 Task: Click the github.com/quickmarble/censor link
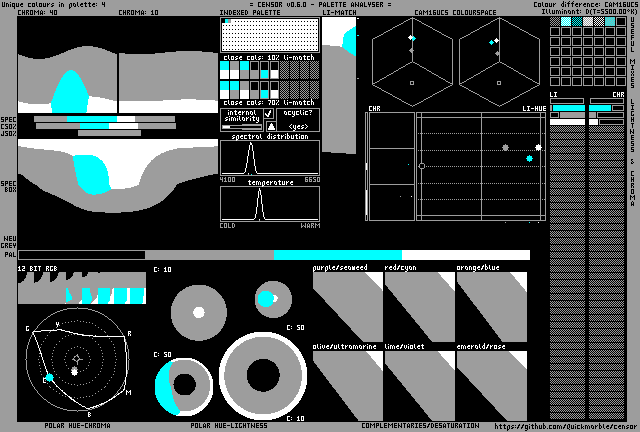pos(566,426)
